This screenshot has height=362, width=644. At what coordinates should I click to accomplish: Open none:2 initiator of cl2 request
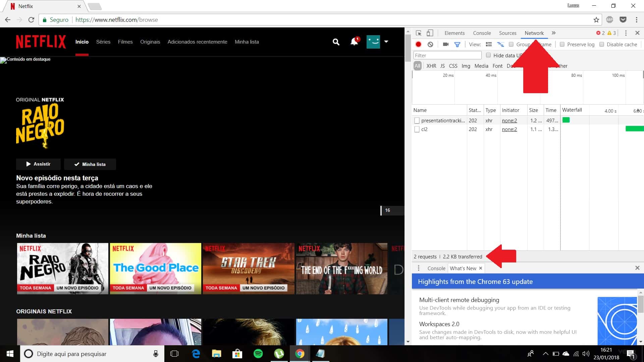(x=509, y=129)
